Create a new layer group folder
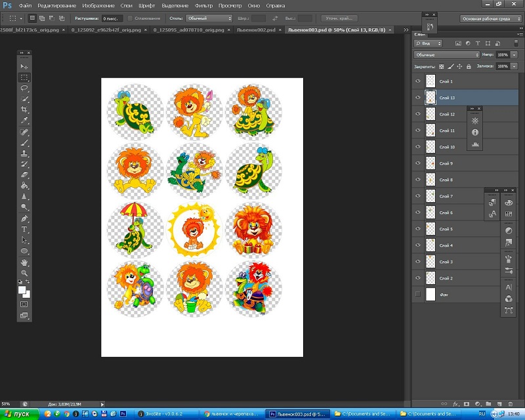The height and width of the screenshot is (420, 525). point(488,404)
